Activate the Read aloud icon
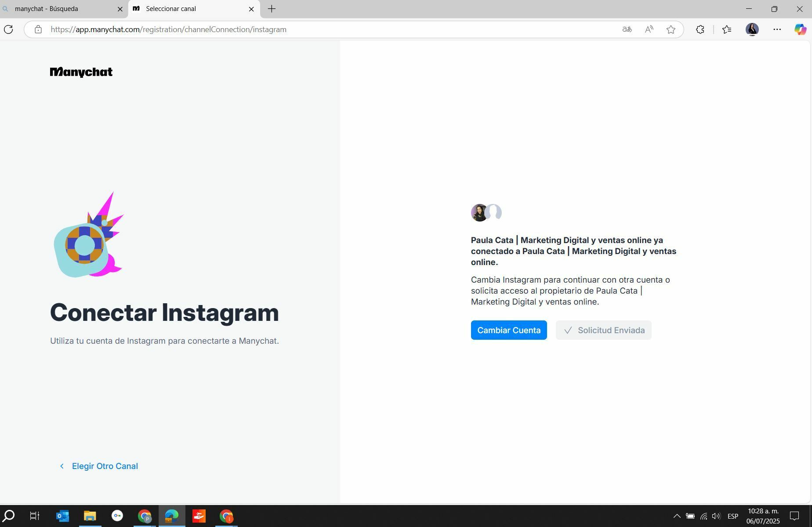 (x=649, y=29)
